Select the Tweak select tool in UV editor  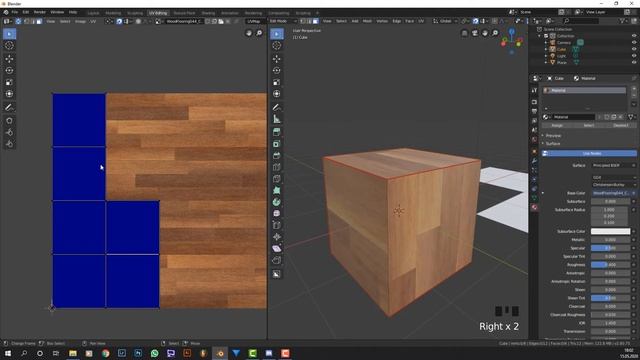[x=9, y=34]
